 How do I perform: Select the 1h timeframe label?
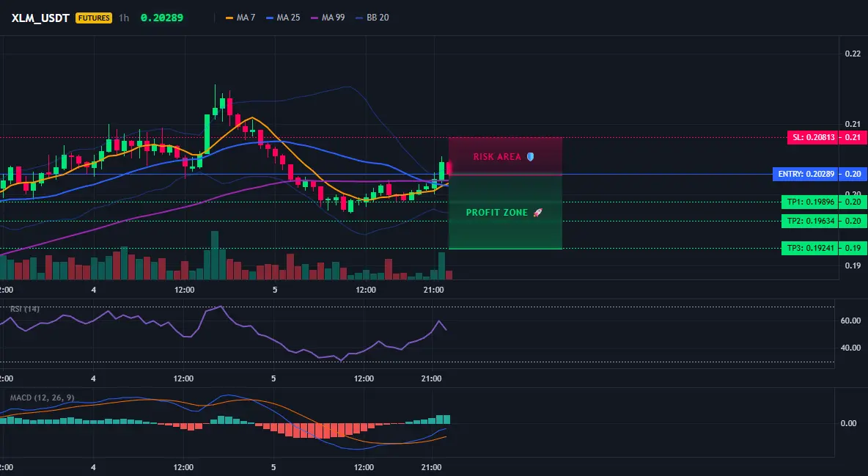pyautogui.click(x=124, y=18)
